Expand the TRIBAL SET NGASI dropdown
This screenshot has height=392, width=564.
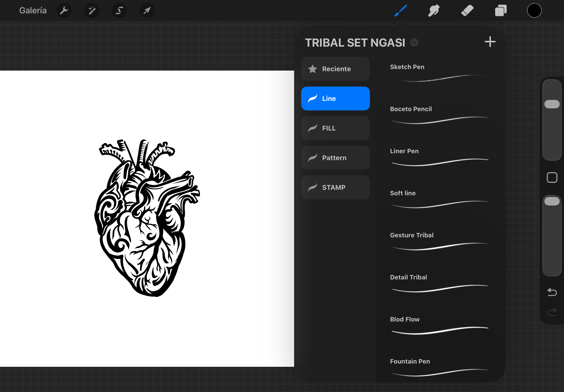[414, 42]
